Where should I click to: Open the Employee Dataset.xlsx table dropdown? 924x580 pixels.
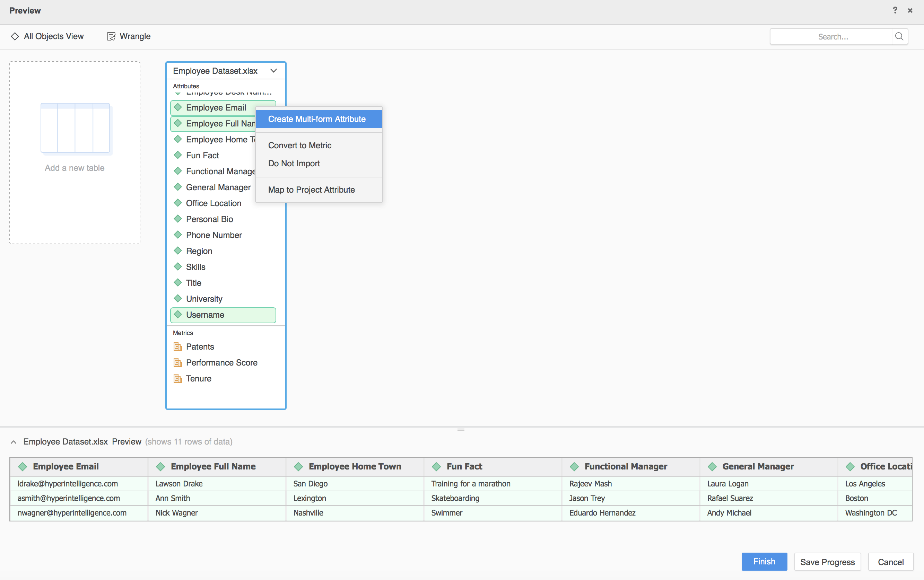click(x=273, y=71)
